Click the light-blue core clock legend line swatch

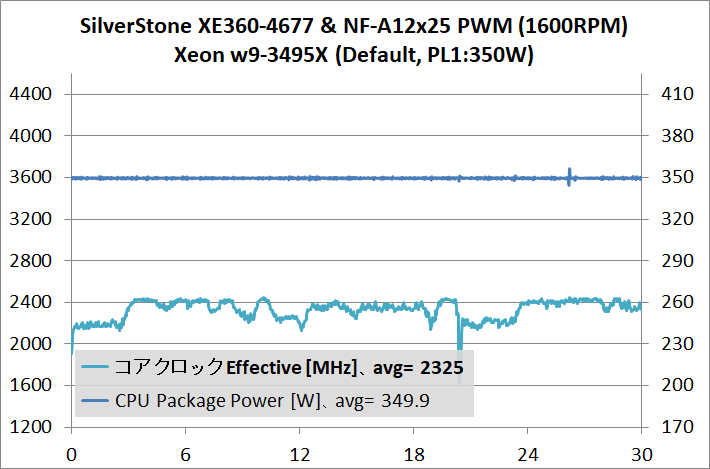click(95, 367)
